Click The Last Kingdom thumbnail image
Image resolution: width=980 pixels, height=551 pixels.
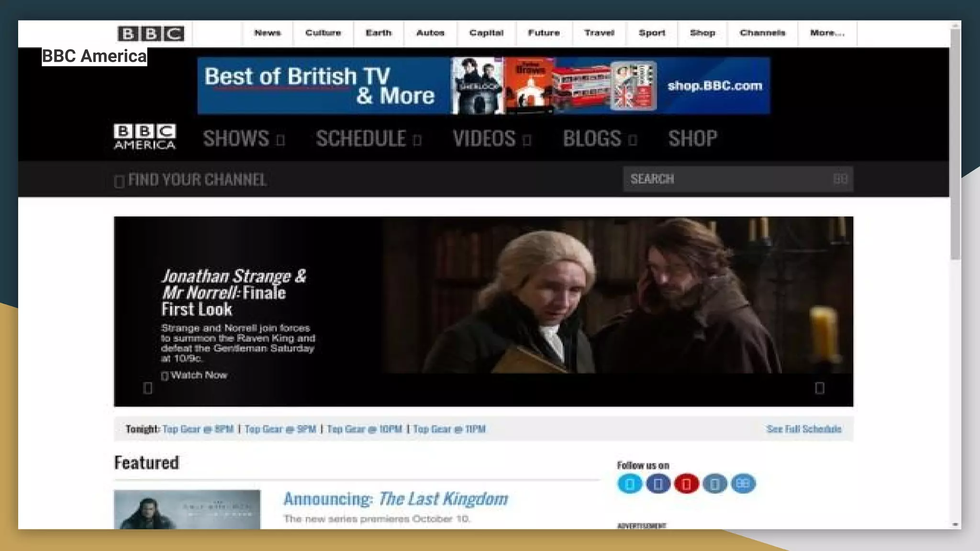pos(187,509)
